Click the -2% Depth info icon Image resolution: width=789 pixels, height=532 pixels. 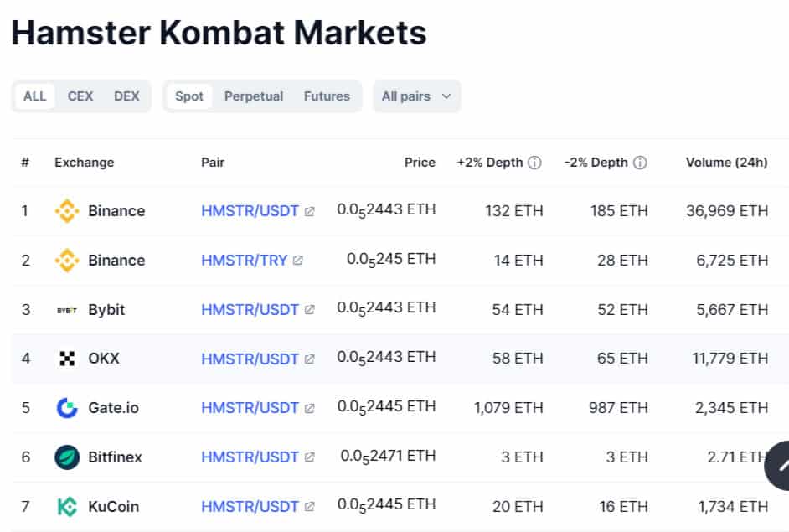[640, 163]
